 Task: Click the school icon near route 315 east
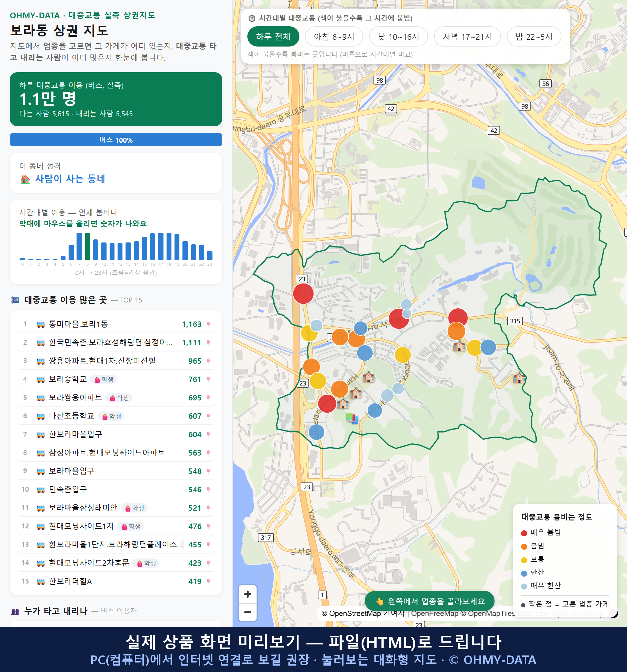coord(519,377)
